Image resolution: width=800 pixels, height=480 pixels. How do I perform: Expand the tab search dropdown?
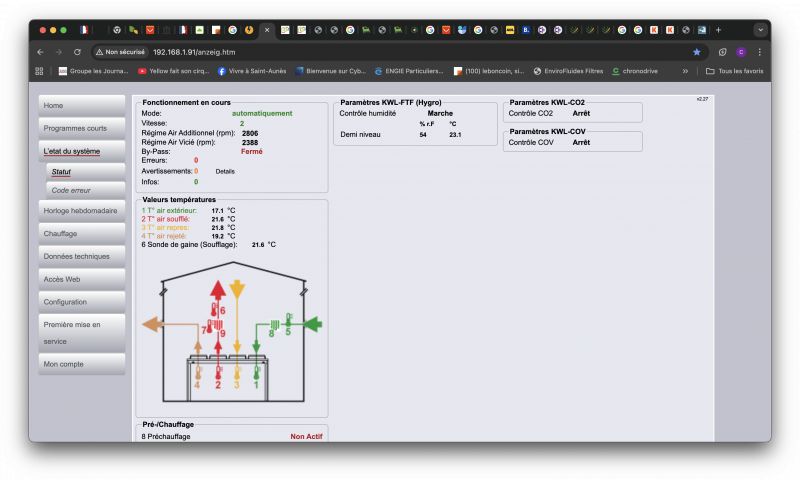pyautogui.click(x=759, y=30)
